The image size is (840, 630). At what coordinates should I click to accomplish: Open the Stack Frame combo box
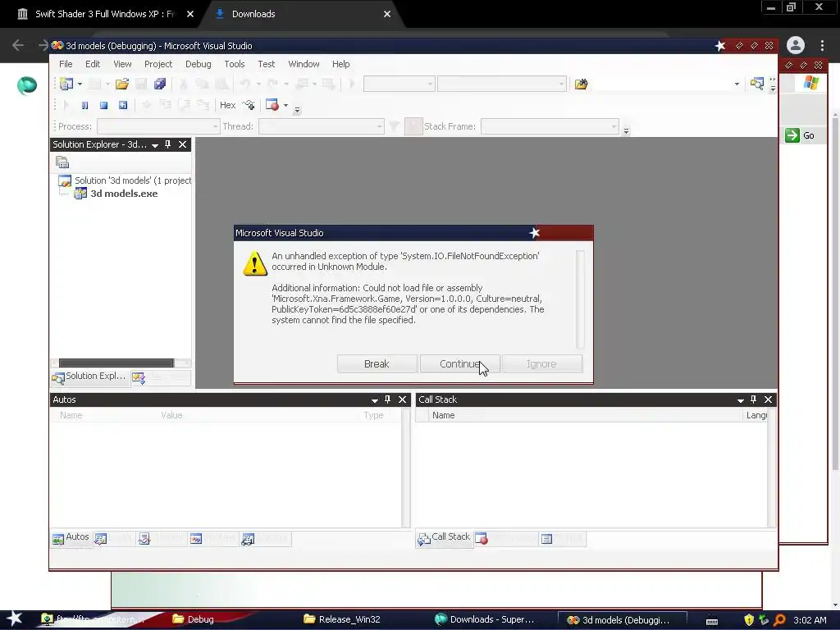550,126
